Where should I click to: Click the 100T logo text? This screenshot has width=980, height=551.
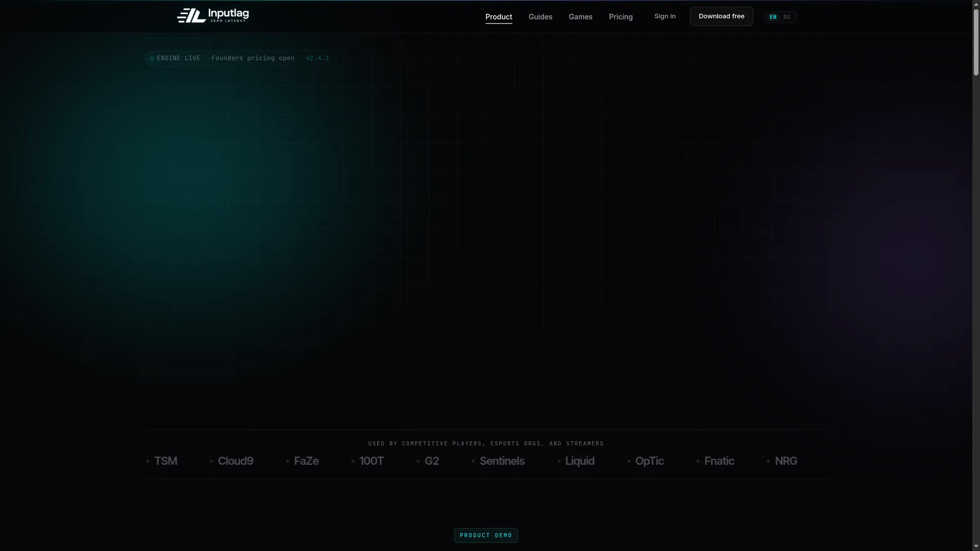point(372,461)
